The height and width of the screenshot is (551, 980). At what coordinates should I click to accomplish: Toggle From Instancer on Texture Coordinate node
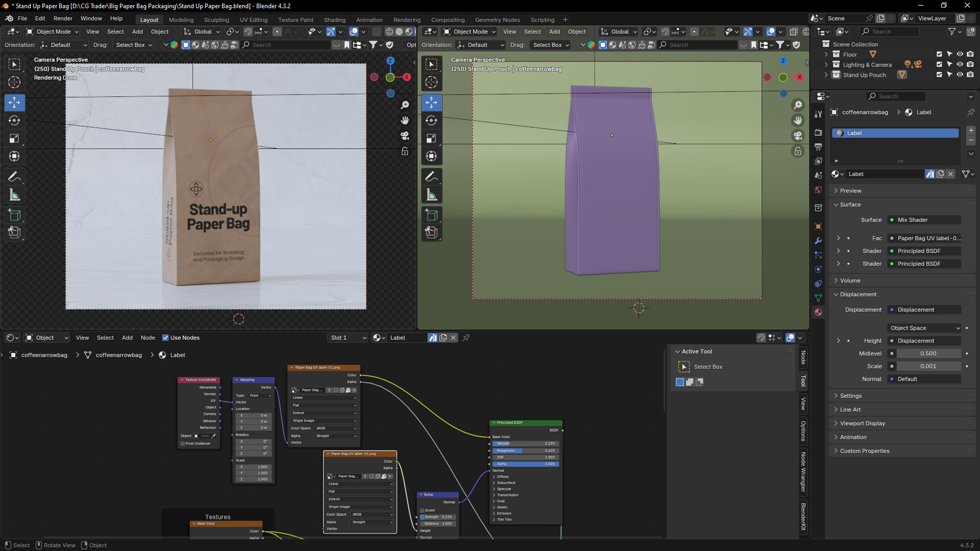click(x=183, y=444)
